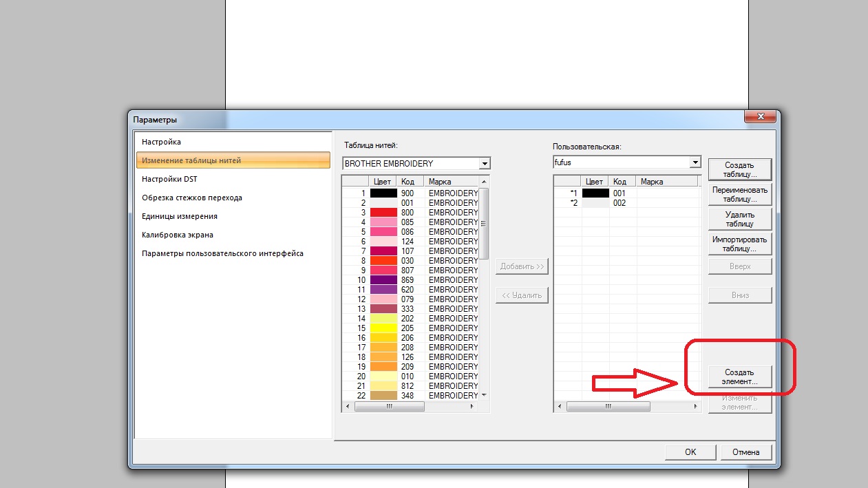Select black swatch in user table row 1
868x488 pixels.
pos(595,193)
